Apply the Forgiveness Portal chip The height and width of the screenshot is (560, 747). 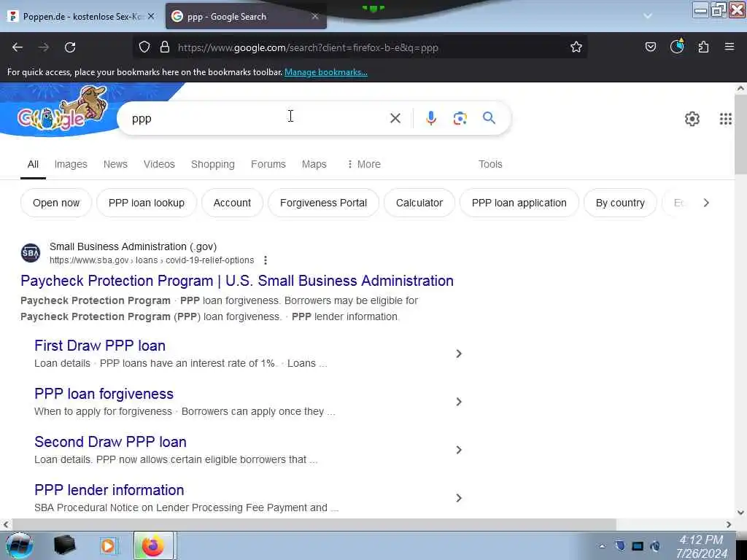323,203
